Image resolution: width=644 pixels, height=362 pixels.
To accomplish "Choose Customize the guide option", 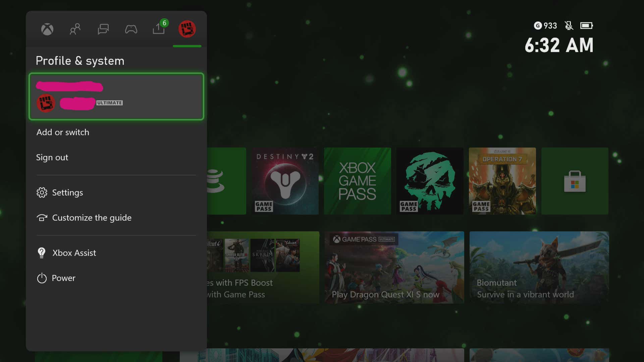I will [x=91, y=218].
